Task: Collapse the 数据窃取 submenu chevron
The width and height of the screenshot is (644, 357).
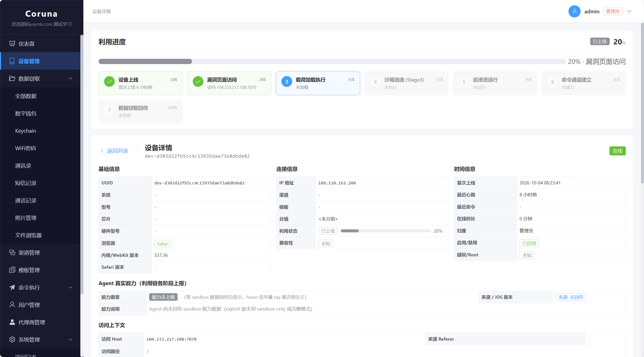Action: tap(70, 78)
